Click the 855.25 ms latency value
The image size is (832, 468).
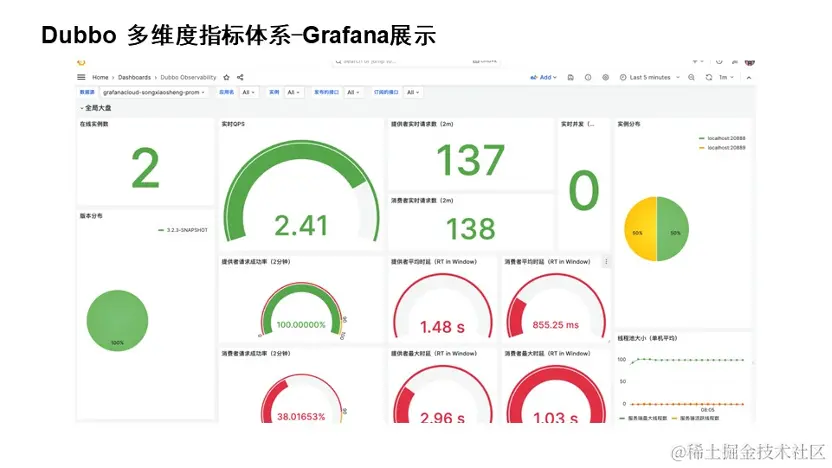tap(556, 325)
